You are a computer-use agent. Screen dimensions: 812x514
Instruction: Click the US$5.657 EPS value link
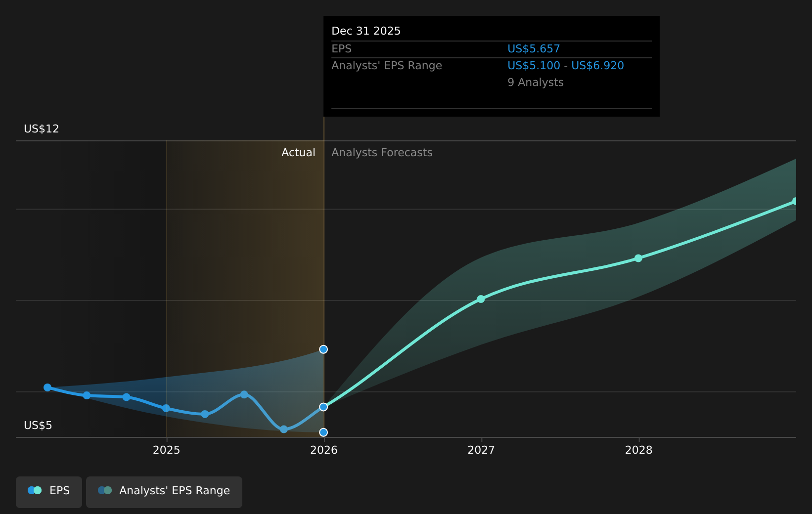(533, 48)
